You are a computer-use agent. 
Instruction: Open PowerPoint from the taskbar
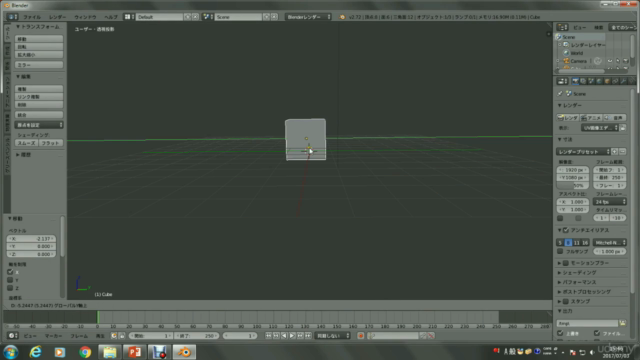pyautogui.click(x=134, y=352)
